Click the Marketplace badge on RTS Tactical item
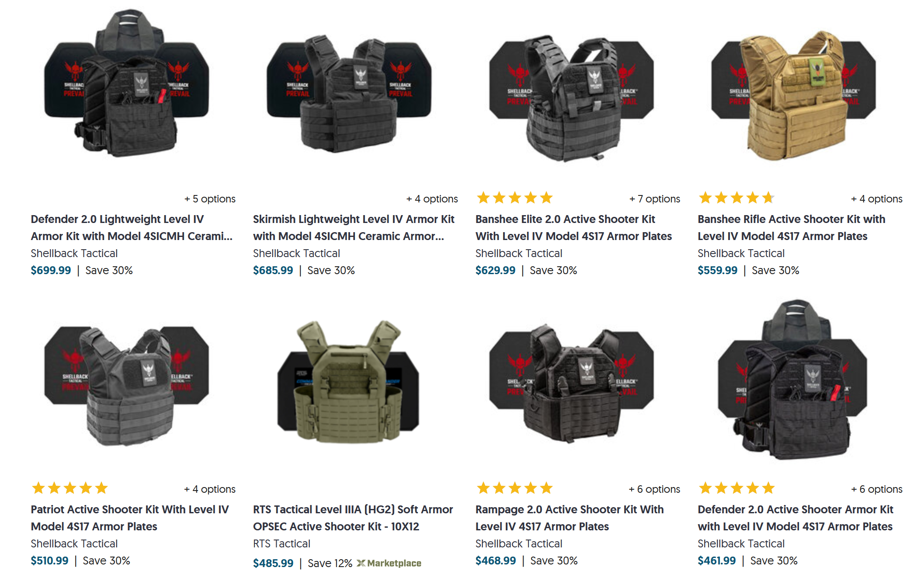Image resolution: width=924 pixels, height=585 pixels. point(389,563)
